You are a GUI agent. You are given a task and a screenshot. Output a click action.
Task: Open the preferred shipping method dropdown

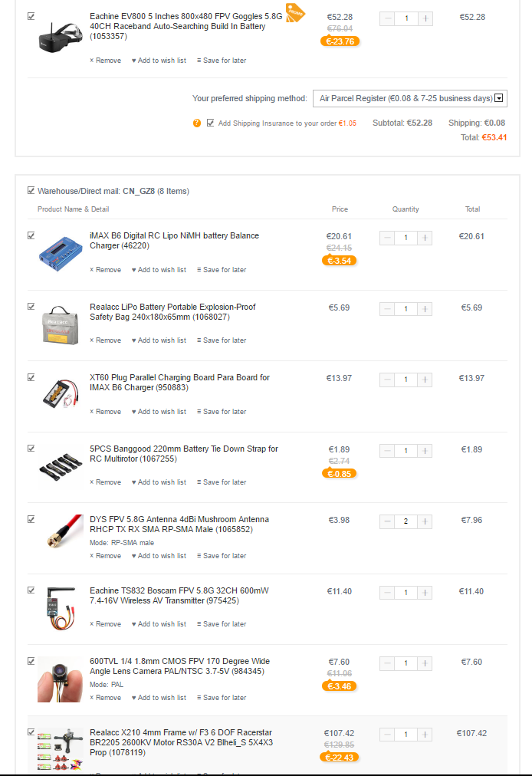(x=410, y=98)
